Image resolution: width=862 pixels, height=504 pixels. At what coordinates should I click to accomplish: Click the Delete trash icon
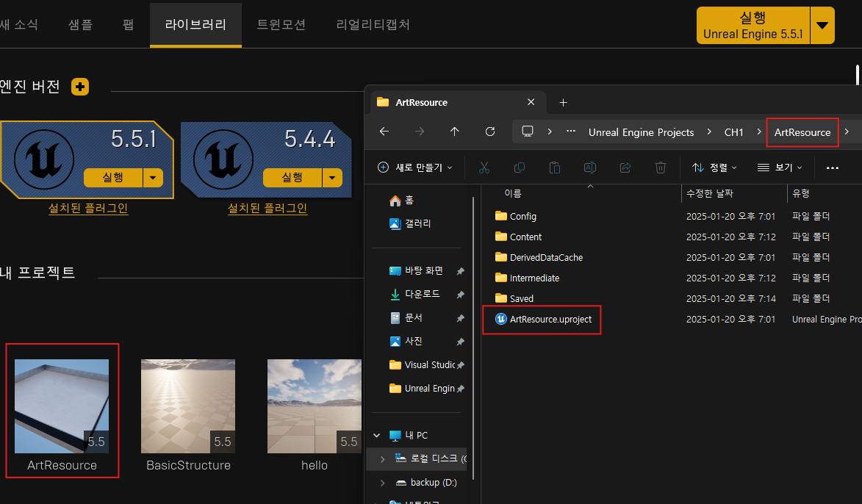click(x=661, y=168)
